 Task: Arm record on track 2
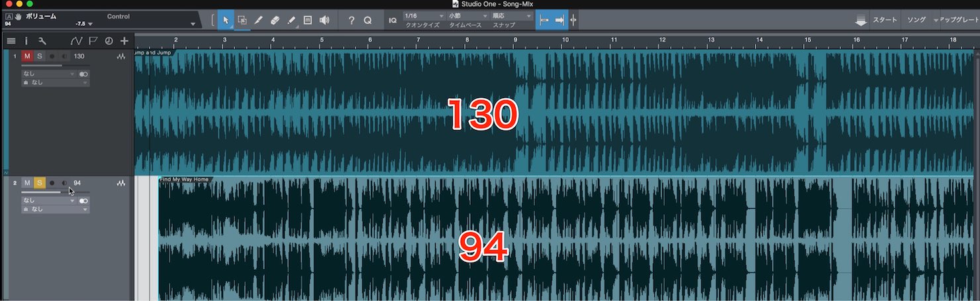(52, 183)
